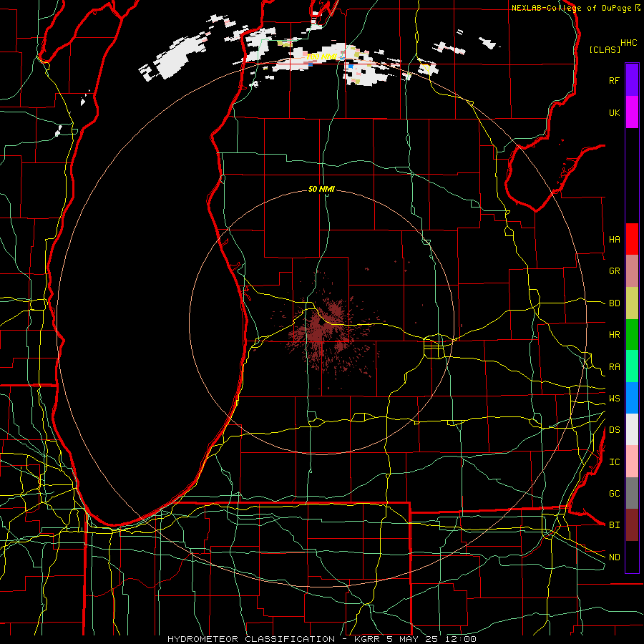Click the RA light-green legend swatch
This screenshot has height=644, width=644.
(x=632, y=366)
